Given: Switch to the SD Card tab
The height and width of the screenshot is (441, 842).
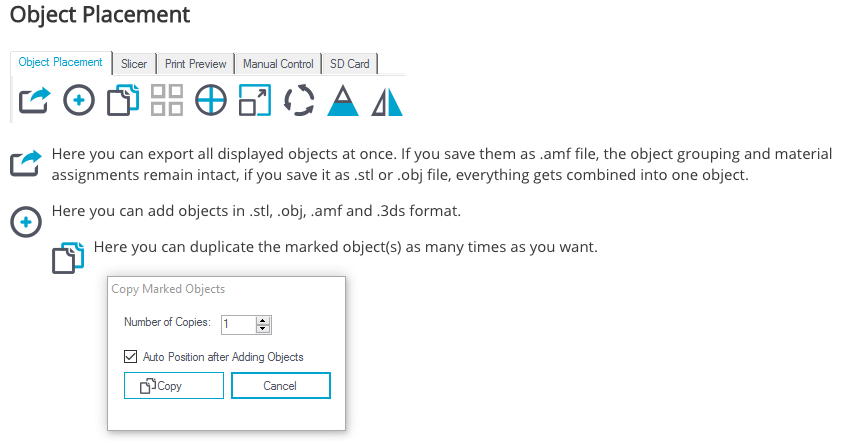Looking at the screenshot, I should [x=350, y=64].
